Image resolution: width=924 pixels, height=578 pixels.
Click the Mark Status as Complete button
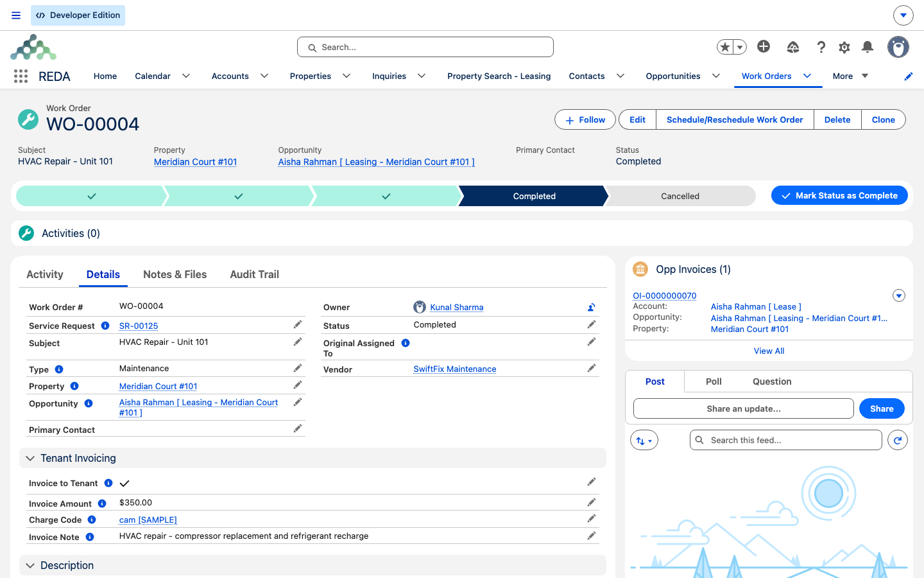pos(839,196)
